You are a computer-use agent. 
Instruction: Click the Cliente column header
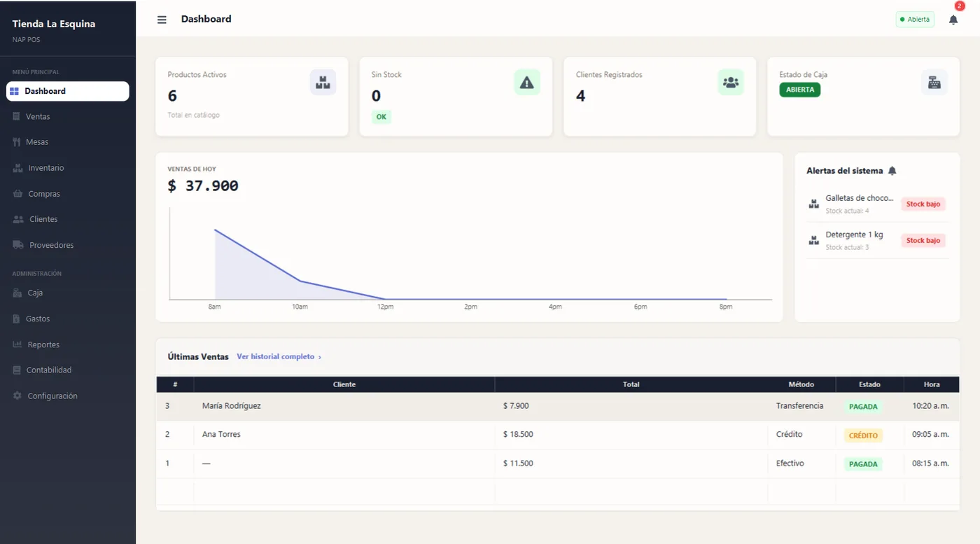pos(344,384)
